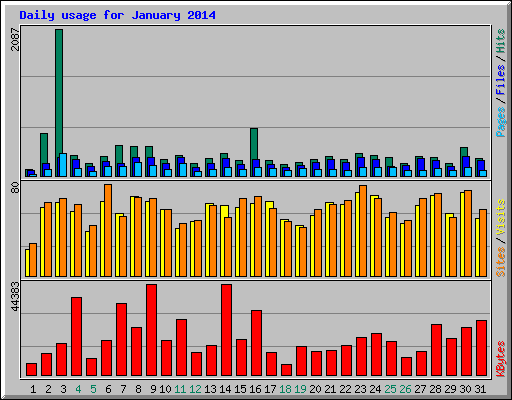
Task: Click the day 4 green axis label
Action: (x=78, y=389)
